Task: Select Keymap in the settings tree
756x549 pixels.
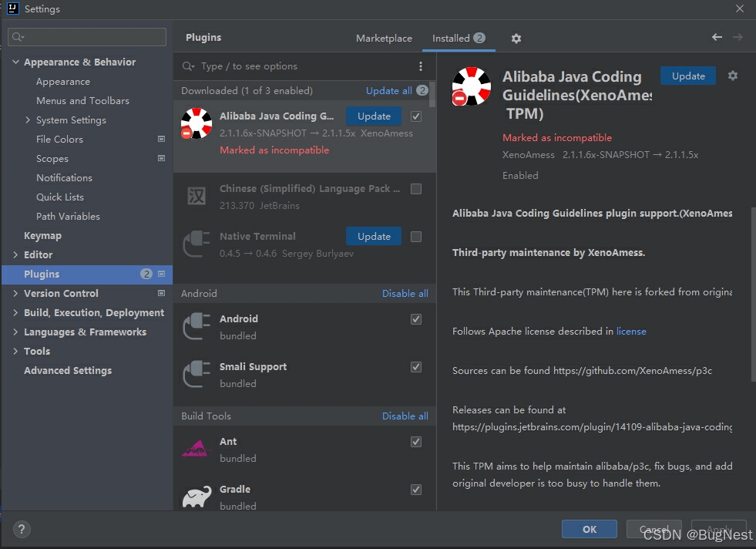Action: tap(43, 235)
